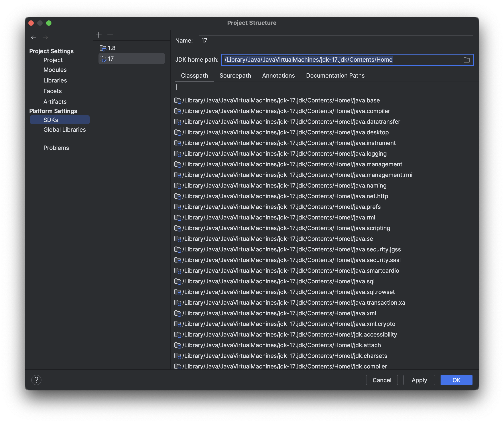The height and width of the screenshot is (423, 504).
Task: Switch to the Sourcepath tab
Action: 235,76
